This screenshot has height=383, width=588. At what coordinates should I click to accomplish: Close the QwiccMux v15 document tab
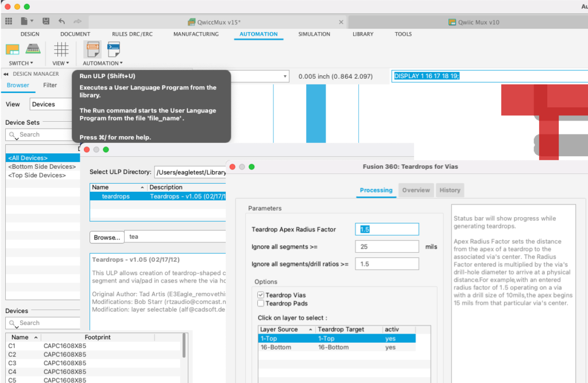point(341,22)
